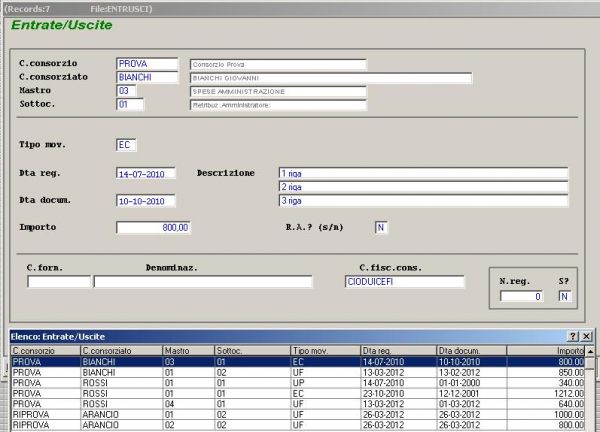Click the read-only 'Consorzio Prova' description field
600x432 pixels.
click(278, 64)
